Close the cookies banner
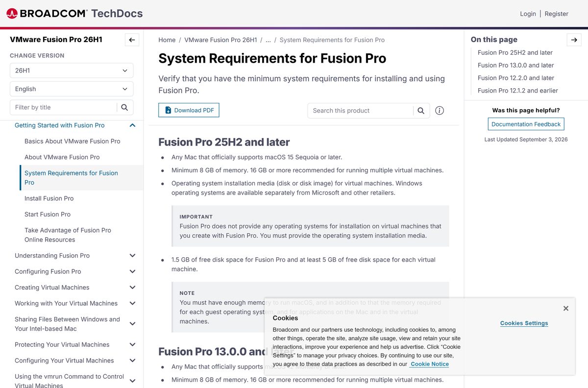Viewport: 588px width, 388px height. [566, 308]
